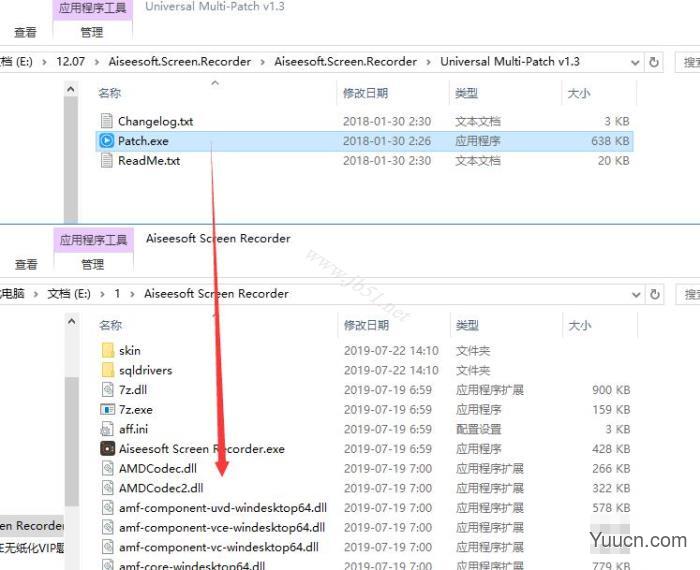700x570 pixels.
Task: Select the sqldrivers folder name
Action: 146,370
